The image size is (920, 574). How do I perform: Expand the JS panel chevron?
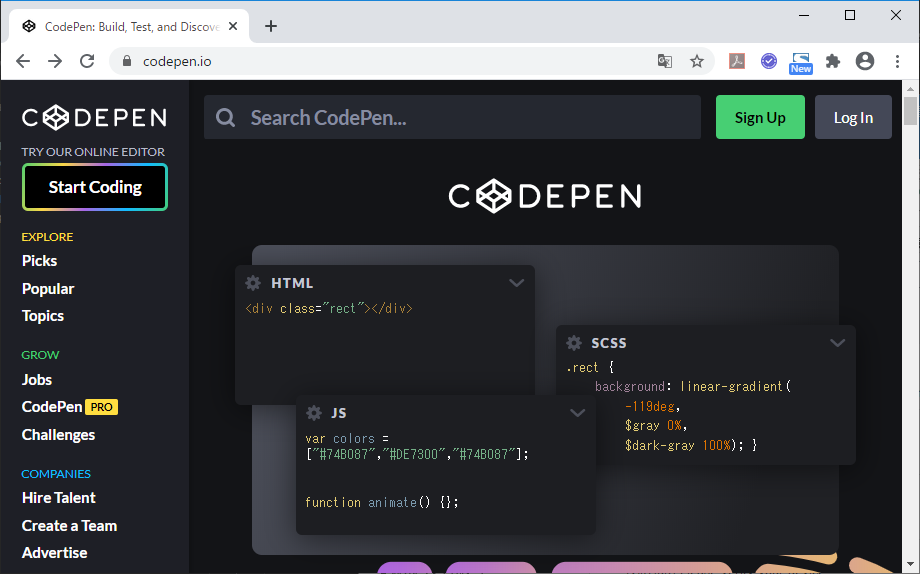[577, 413]
